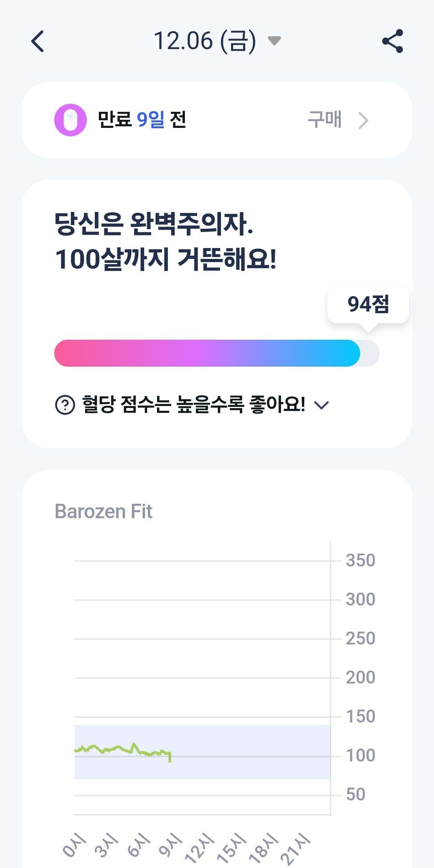
Task: Select the 12시 time axis label
Action: pos(199,848)
